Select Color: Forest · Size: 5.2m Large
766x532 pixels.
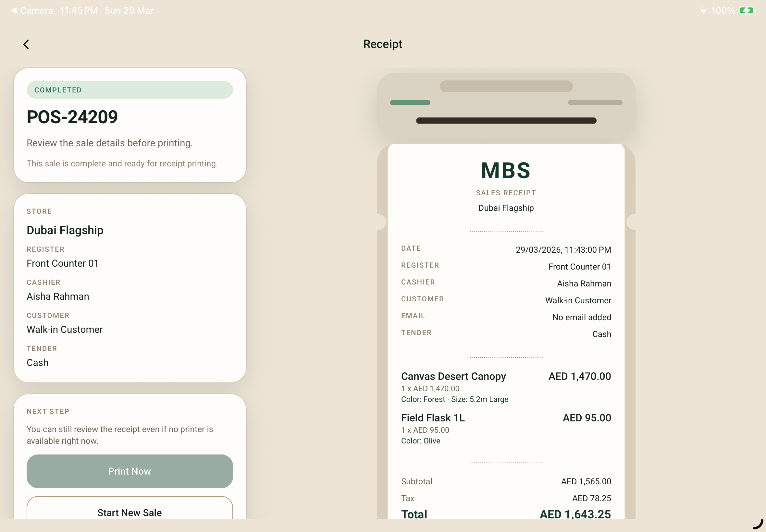tap(454, 399)
